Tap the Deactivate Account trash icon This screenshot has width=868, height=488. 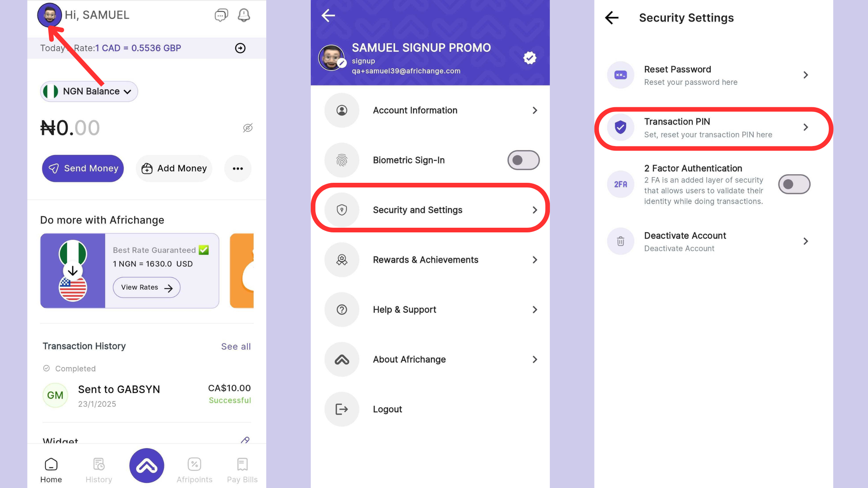tap(621, 241)
